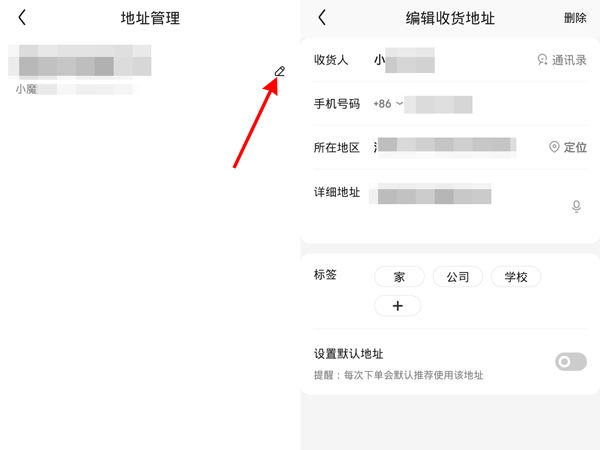This screenshot has width=600, height=450.
Task: Add a custom tag with the plus button
Action: 398,306
